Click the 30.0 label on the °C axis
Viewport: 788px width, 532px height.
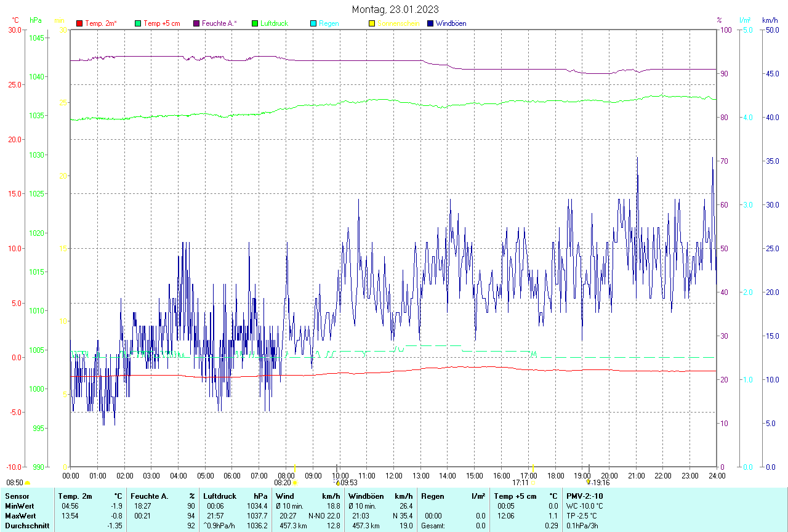14,30
